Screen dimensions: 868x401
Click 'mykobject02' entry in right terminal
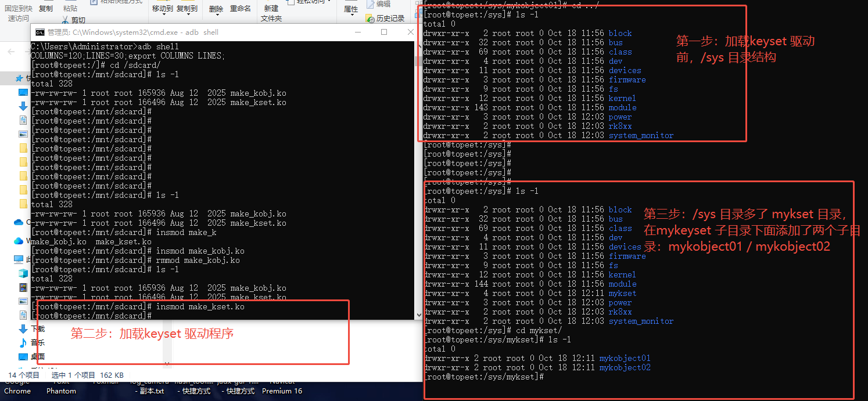click(625, 367)
